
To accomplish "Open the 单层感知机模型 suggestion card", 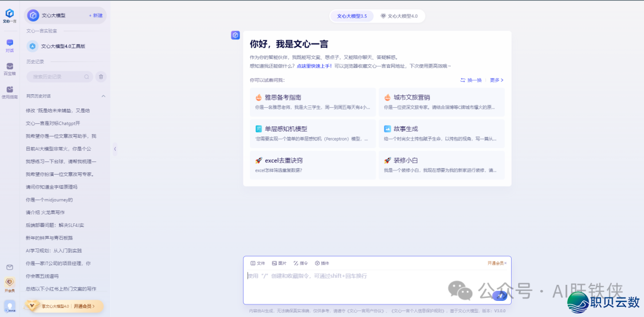I will tap(313, 133).
